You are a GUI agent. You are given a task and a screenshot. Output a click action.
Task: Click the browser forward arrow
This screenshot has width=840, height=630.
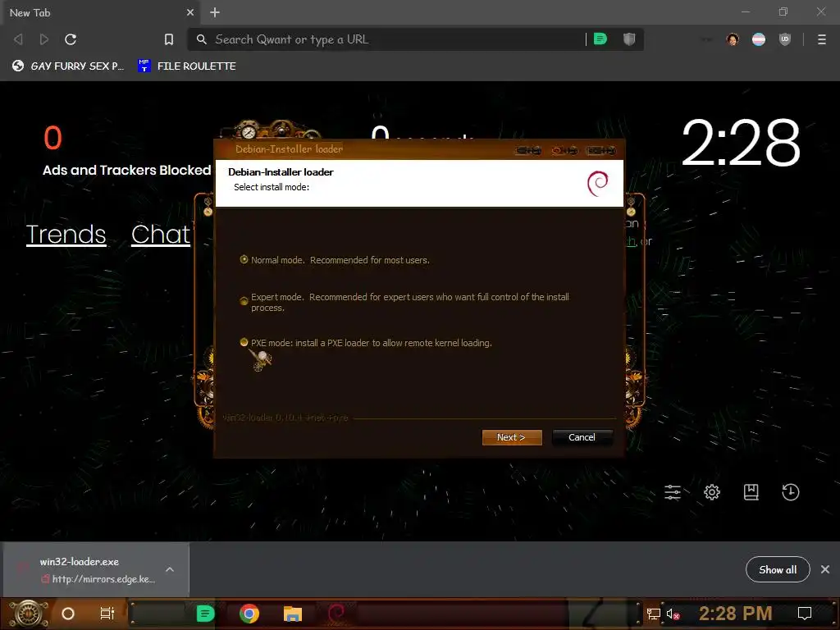point(44,39)
